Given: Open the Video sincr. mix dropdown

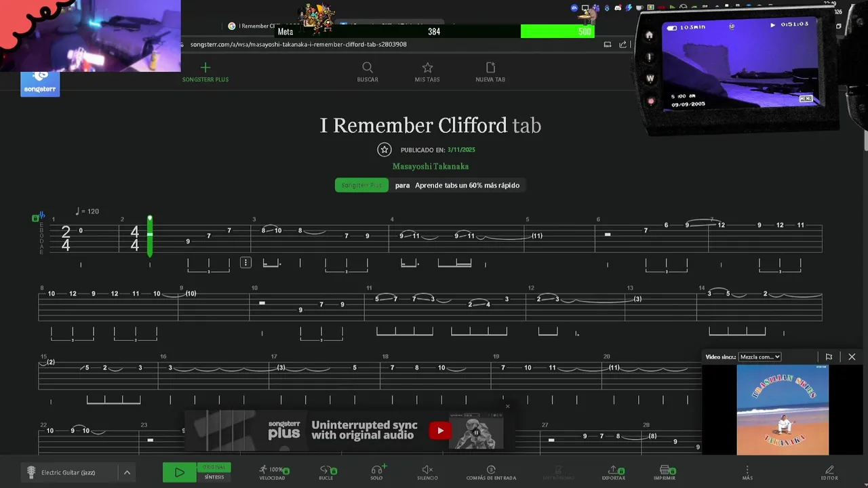Looking at the screenshot, I should point(759,357).
